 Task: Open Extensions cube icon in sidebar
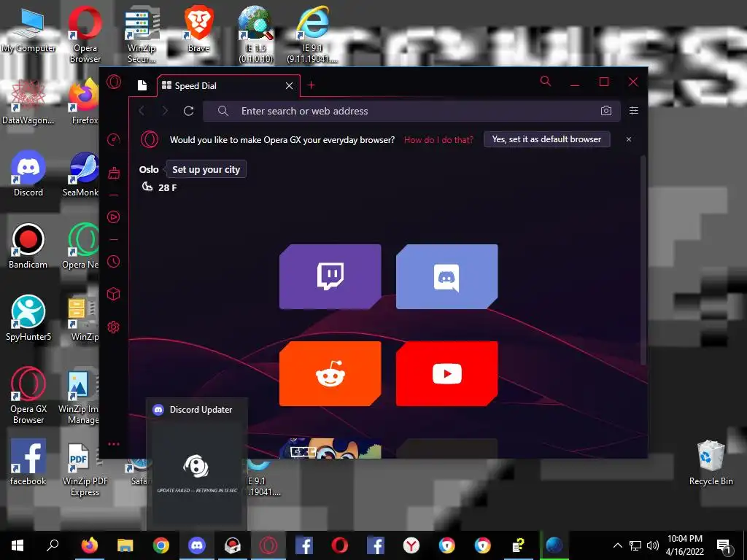113,295
